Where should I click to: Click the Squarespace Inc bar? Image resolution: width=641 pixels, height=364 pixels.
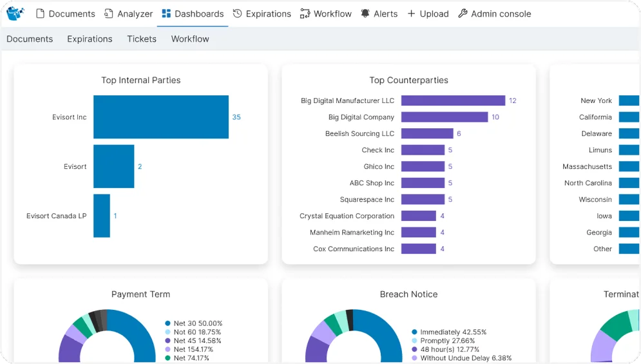(x=423, y=199)
